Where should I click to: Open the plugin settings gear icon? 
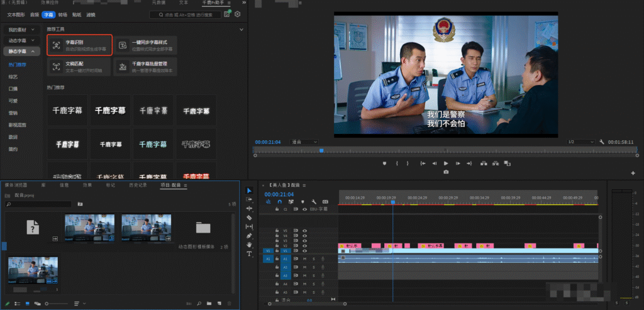[x=238, y=14]
